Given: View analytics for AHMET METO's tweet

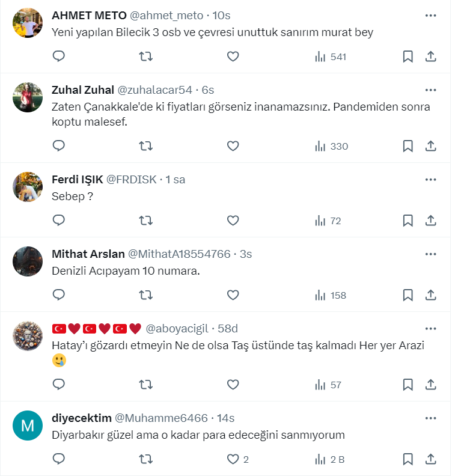Looking at the screenshot, I should tap(331, 56).
